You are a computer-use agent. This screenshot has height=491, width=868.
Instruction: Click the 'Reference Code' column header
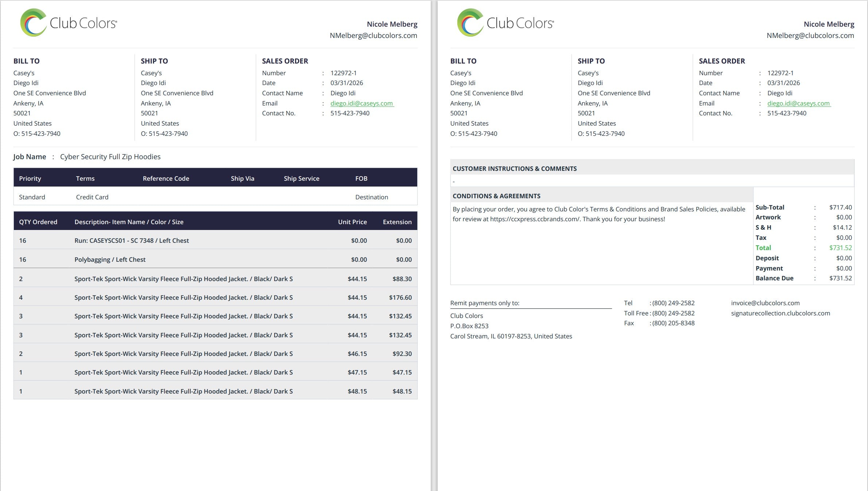[x=166, y=179]
